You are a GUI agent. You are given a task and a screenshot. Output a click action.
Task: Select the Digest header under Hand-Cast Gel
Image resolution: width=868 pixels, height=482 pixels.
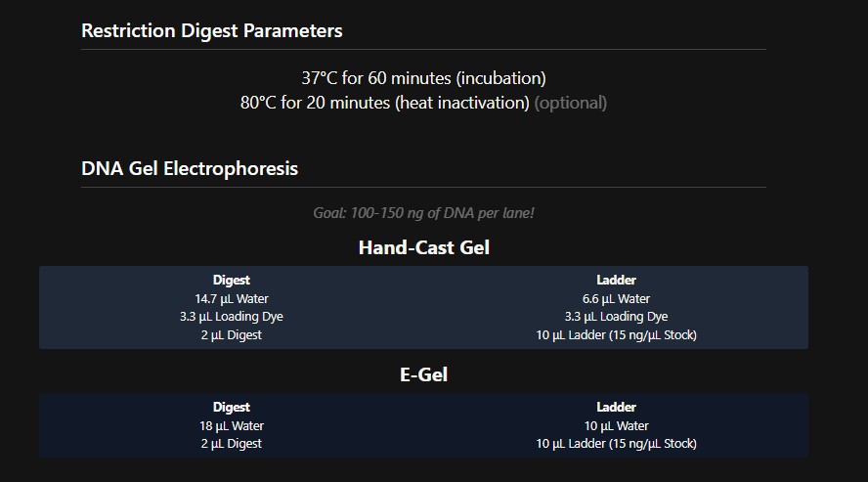pos(232,280)
